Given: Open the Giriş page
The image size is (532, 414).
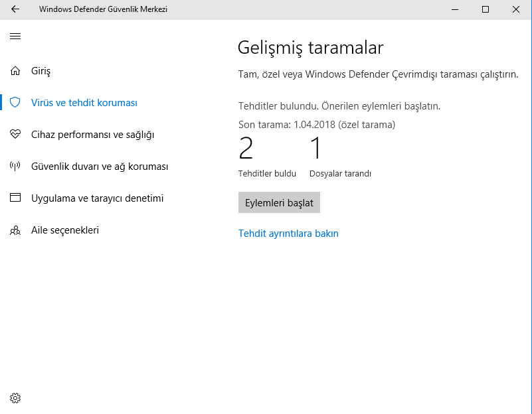Looking at the screenshot, I should (x=41, y=71).
